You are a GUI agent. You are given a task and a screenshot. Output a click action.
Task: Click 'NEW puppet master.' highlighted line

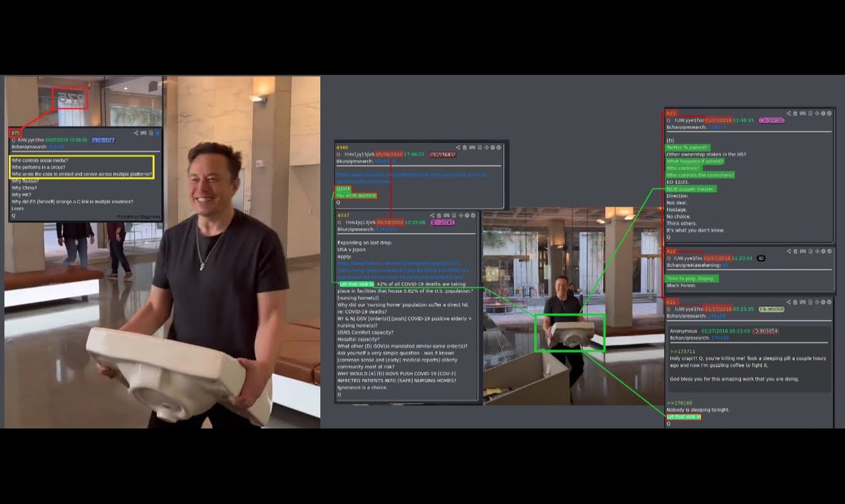691,189
